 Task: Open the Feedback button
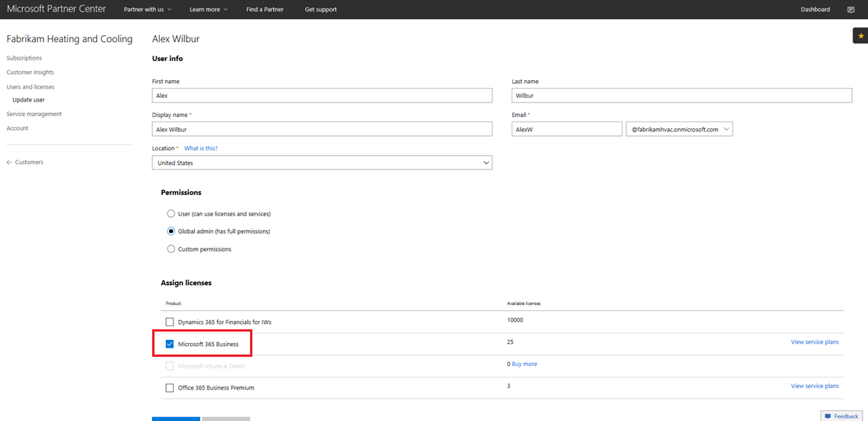click(841, 416)
